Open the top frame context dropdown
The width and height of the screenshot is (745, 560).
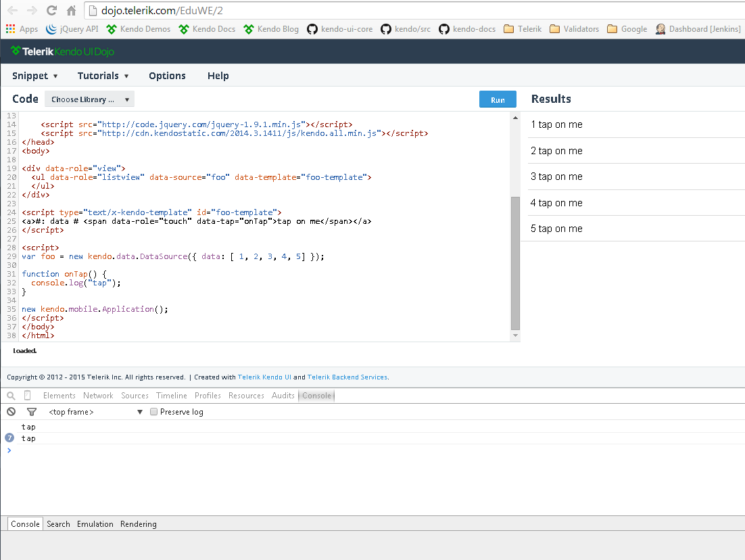[x=95, y=412]
